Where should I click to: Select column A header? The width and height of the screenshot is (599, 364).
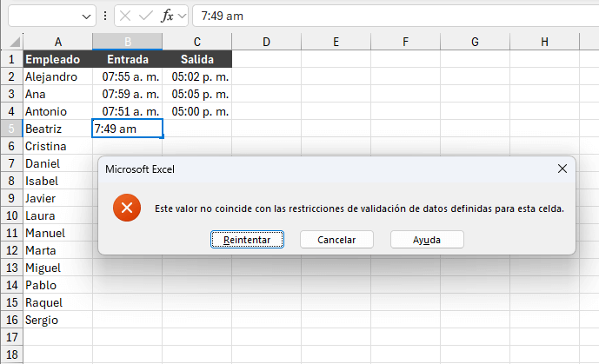coord(57,42)
